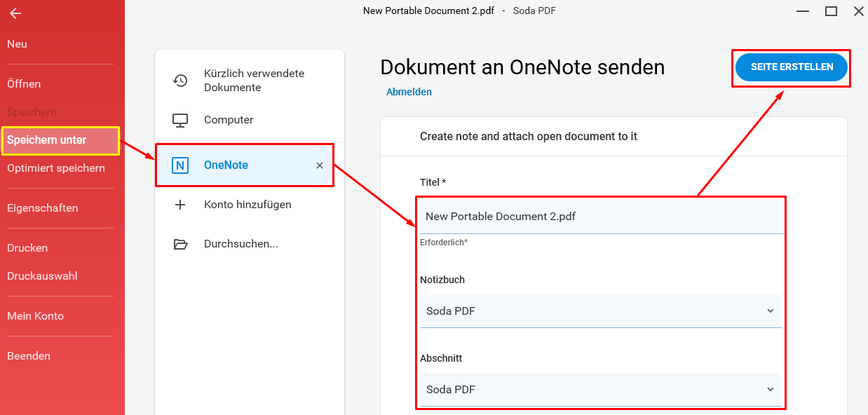Select the Computer location
This screenshot has width=868, height=415.
tap(250, 120)
